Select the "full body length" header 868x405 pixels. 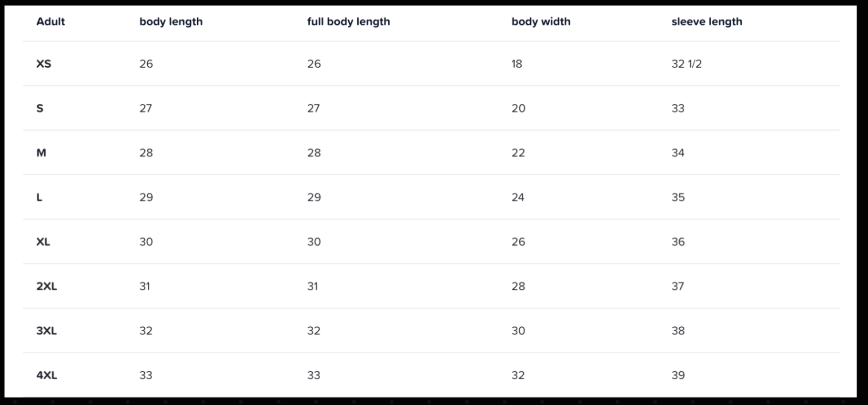click(348, 21)
